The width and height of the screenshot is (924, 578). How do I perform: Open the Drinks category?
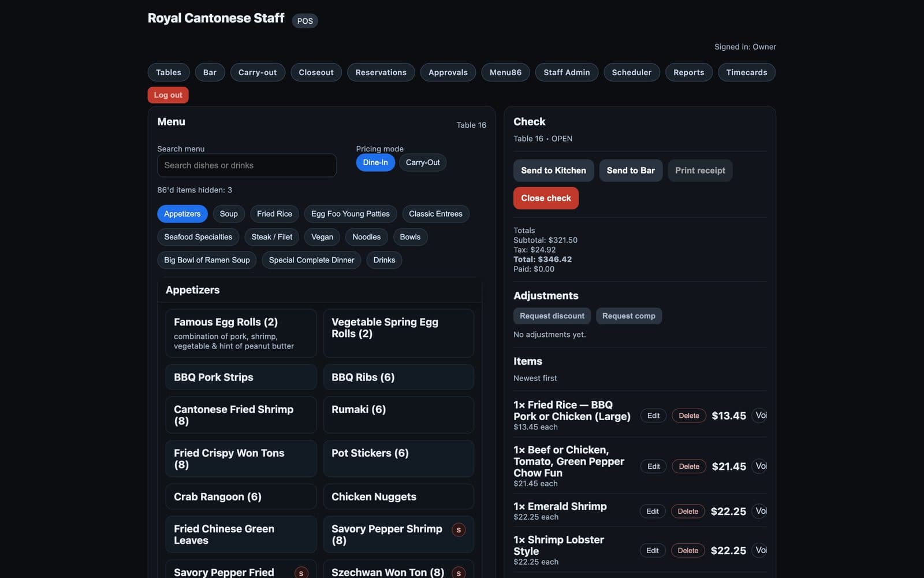(384, 260)
